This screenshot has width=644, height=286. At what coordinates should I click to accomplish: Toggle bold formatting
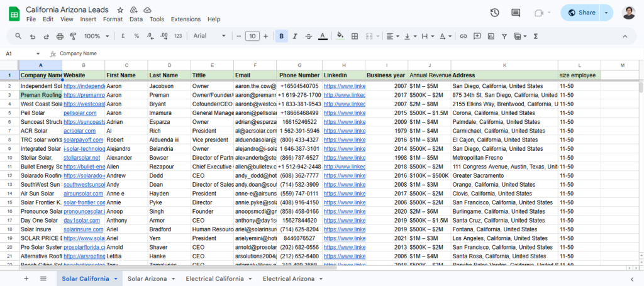(281, 36)
